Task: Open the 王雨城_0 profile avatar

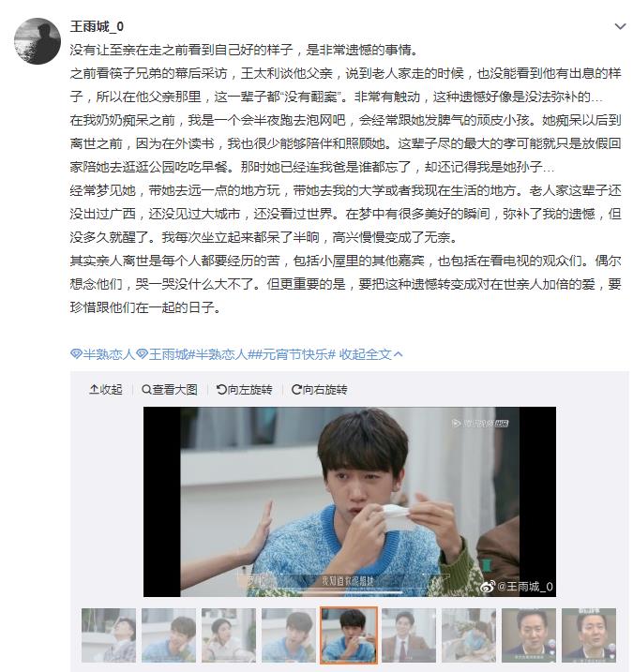Action: [x=38, y=40]
